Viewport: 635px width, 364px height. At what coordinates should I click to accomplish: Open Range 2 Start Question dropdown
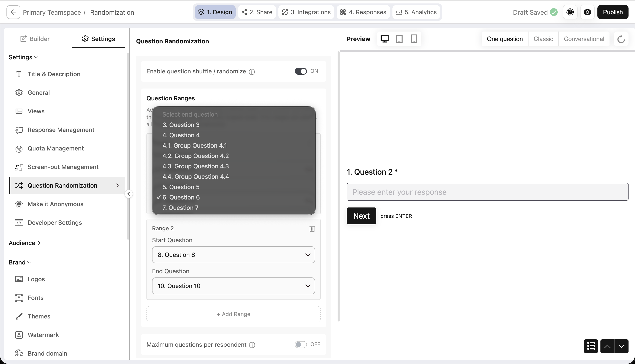coord(233,255)
